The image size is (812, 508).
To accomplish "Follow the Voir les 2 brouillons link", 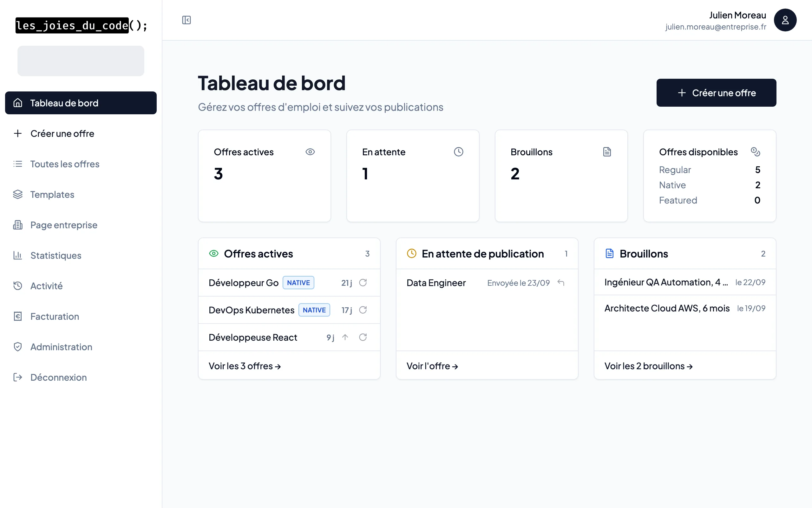I will pos(648,366).
